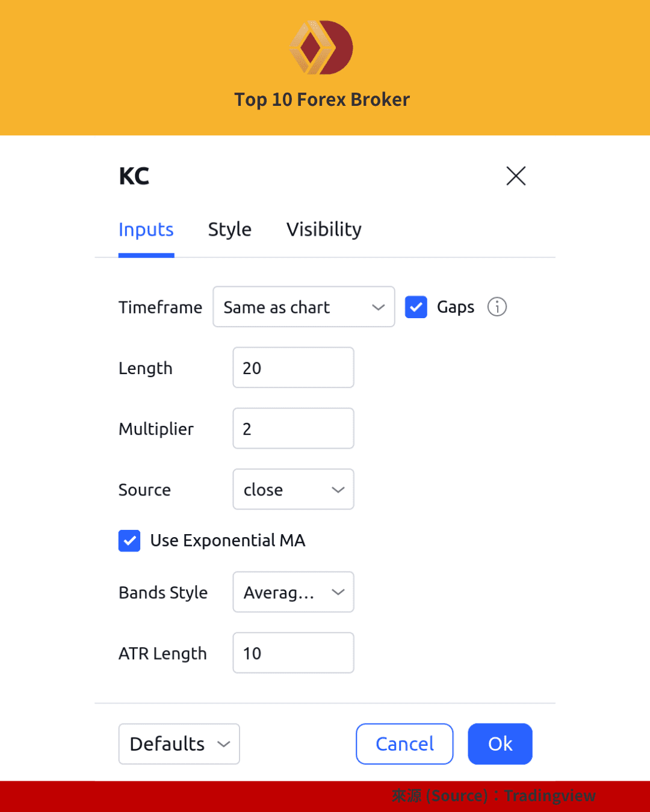
Task: Click the Top 10 Forex Broker logo
Action: click(x=321, y=48)
